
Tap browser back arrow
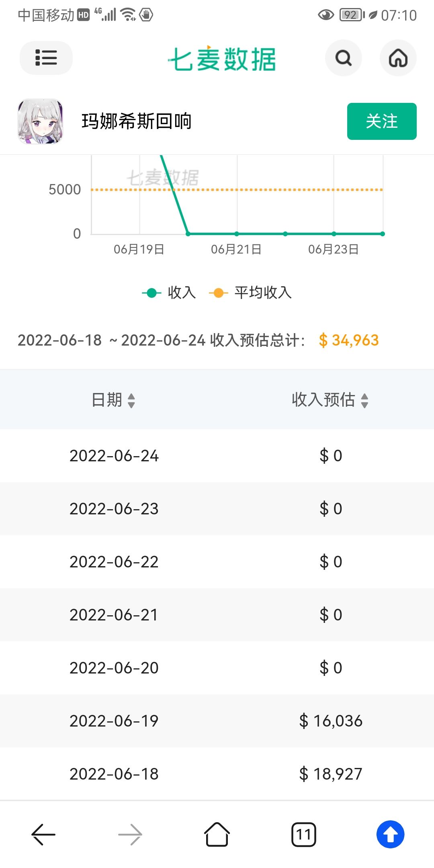(43, 835)
